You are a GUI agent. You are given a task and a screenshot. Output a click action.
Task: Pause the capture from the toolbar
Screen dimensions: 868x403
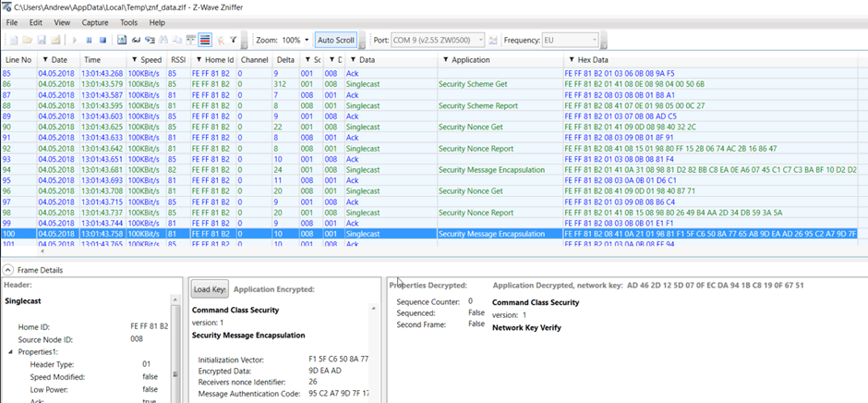(89, 41)
